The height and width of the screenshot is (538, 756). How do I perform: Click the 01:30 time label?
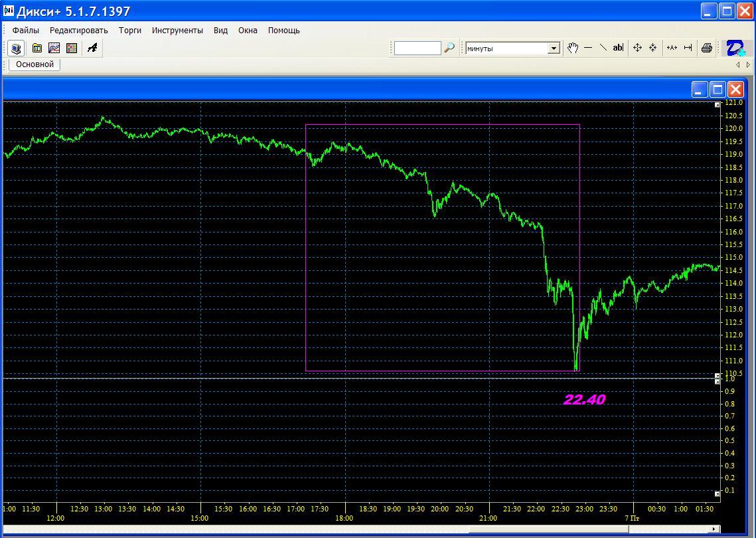[704, 509]
